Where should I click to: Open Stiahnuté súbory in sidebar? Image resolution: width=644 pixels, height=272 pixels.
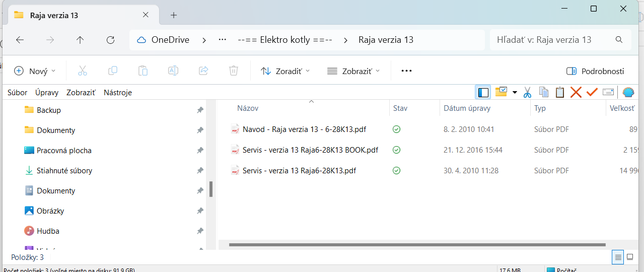(x=64, y=170)
